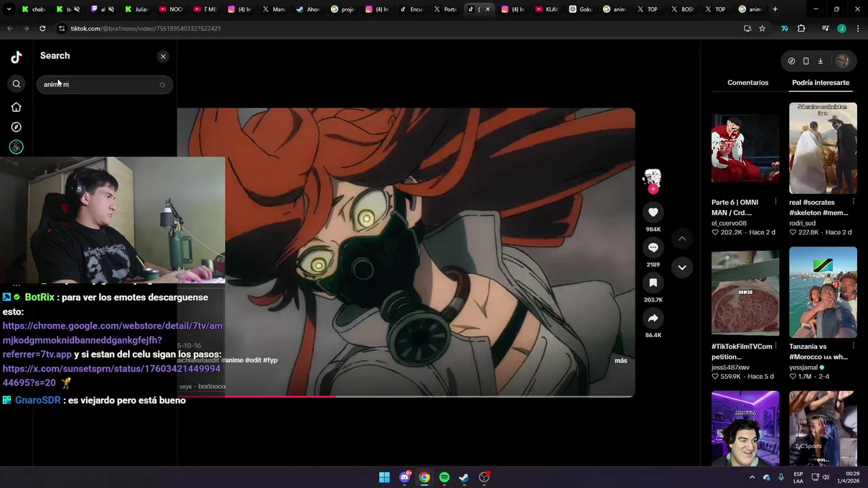Image resolution: width=868 pixels, height=488 pixels.
Task: Click the search magnifier icon in sidebar
Action: 16,84
